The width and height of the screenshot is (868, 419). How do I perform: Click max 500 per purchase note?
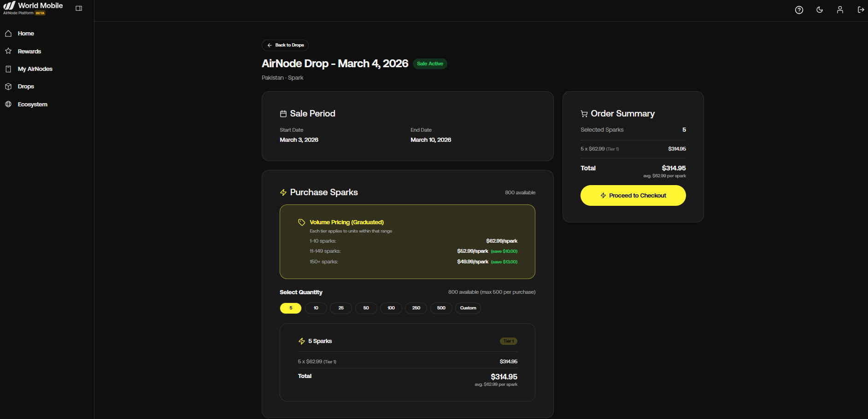pos(508,292)
